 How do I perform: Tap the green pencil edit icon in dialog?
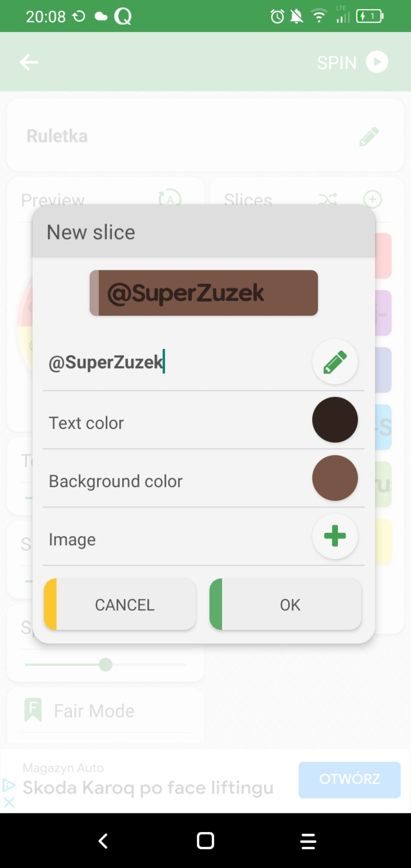pos(335,362)
